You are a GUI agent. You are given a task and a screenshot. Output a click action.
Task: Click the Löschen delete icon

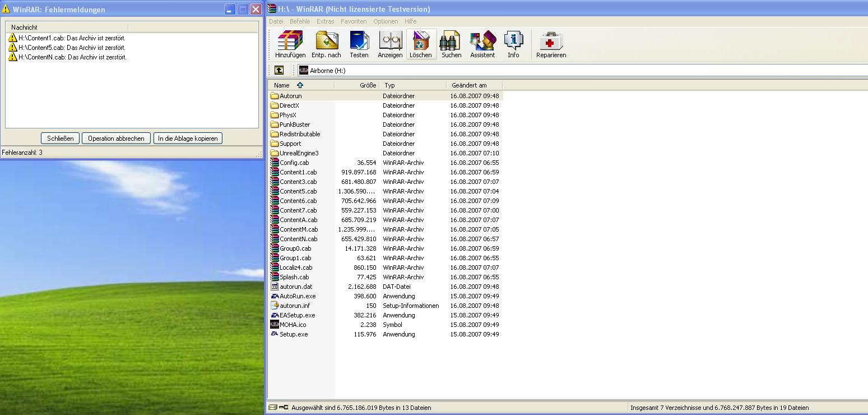click(x=421, y=44)
